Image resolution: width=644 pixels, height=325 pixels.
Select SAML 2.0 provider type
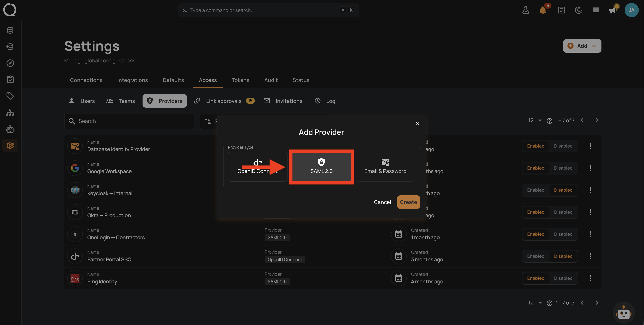(321, 166)
